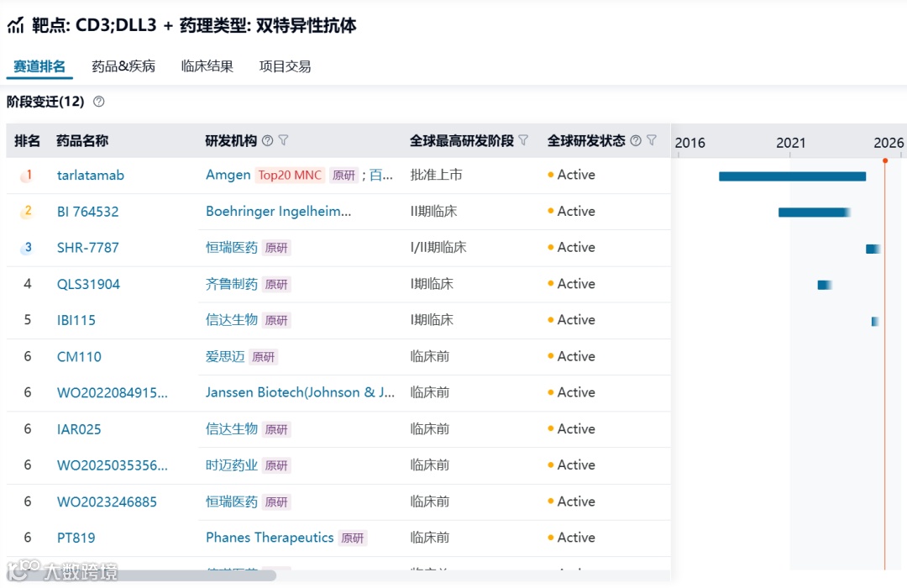907x588 pixels.
Task: Click 原研 tag beside 齐鲁制药
Action: pyautogui.click(x=276, y=284)
